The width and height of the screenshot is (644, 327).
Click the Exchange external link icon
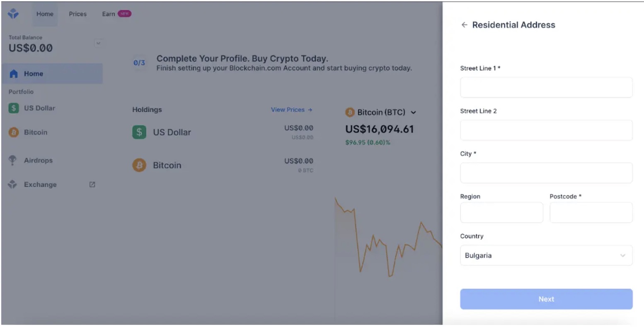(x=92, y=184)
